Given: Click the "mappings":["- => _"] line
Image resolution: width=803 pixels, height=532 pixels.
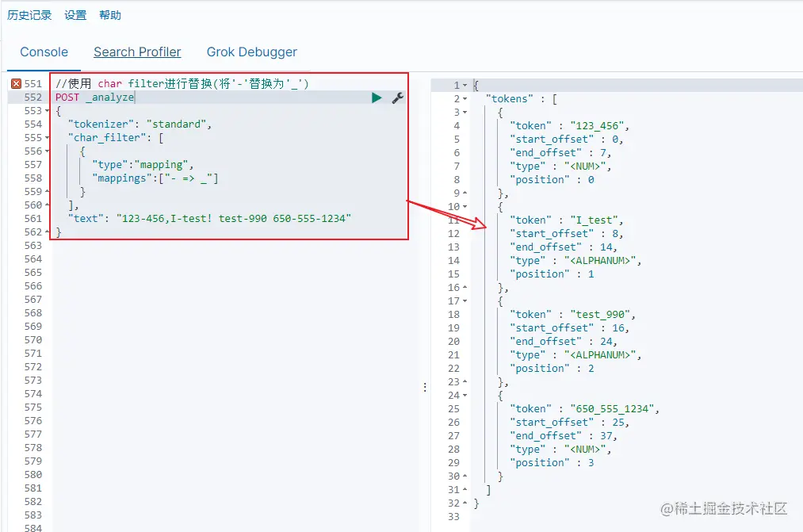Looking at the screenshot, I should point(155,178).
